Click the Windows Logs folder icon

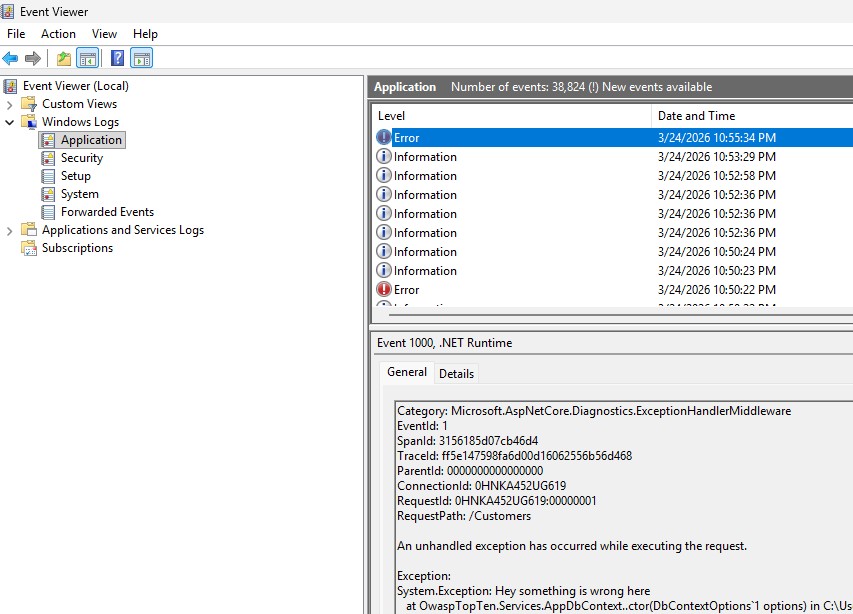[x=28, y=122]
